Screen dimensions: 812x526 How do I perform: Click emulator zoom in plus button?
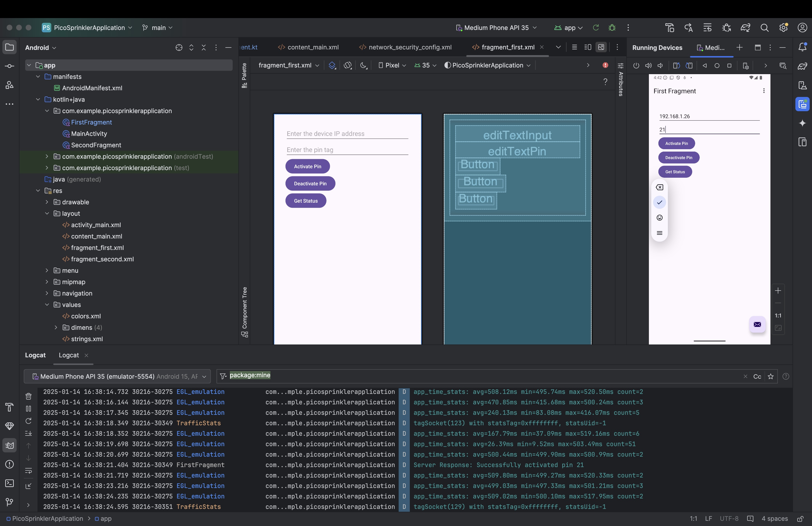tap(778, 291)
